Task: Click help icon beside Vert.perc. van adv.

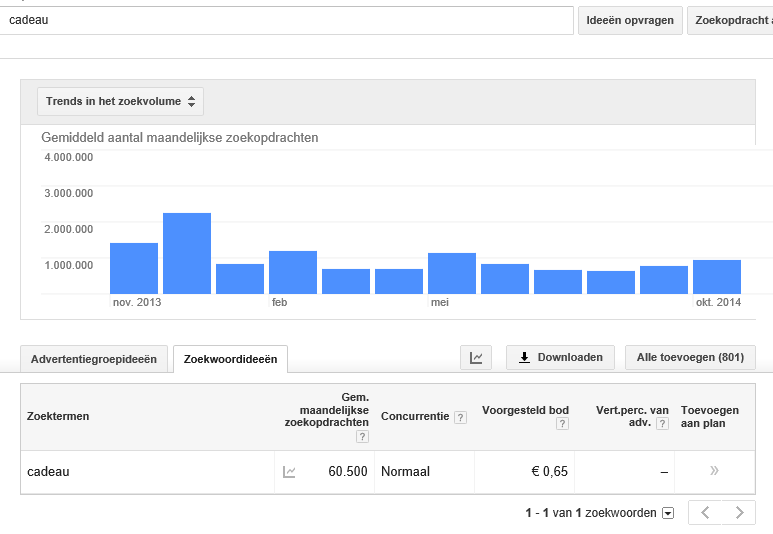Action: coord(663,424)
